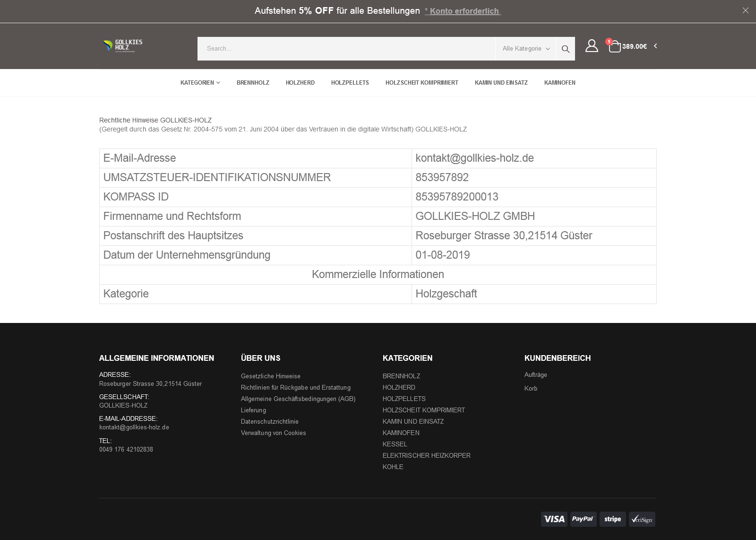Image resolution: width=756 pixels, height=540 pixels.
Task: Open the shopping cart bag icon
Action: [x=614, y=46]
